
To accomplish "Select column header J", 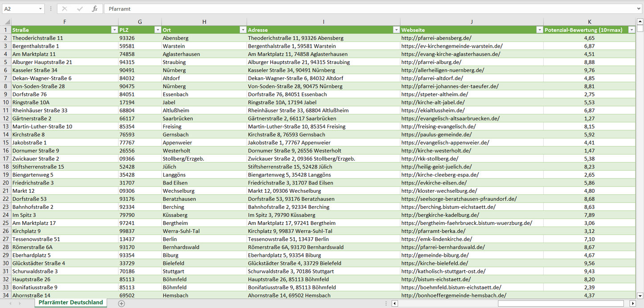I will [x=472, y=22].
